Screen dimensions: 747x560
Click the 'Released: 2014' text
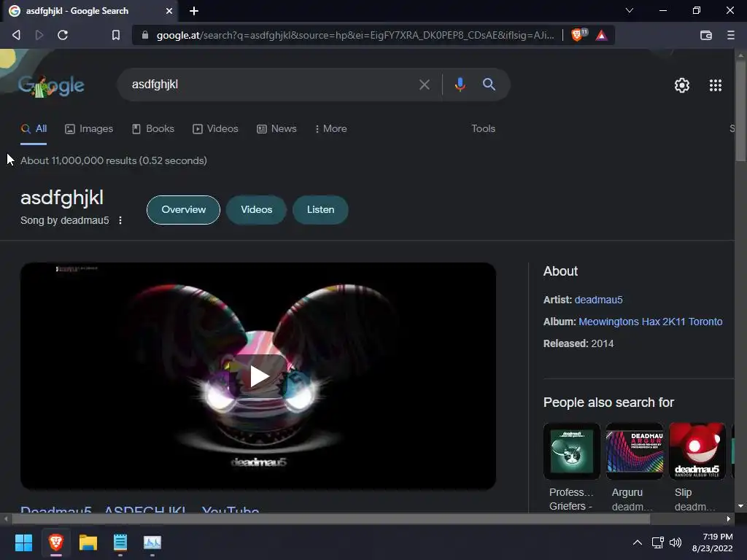point(578,343)
